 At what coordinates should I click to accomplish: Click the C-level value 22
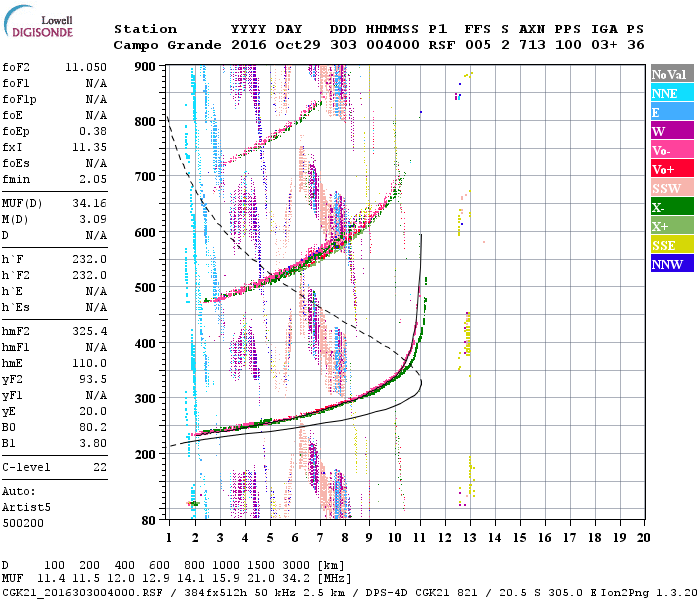[100, 467]
